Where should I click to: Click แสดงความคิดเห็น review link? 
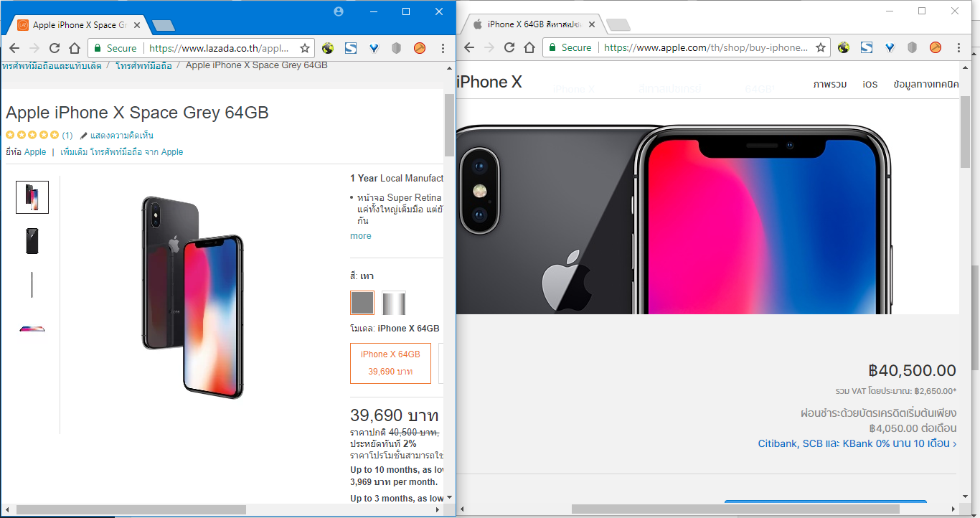[122, 136]
